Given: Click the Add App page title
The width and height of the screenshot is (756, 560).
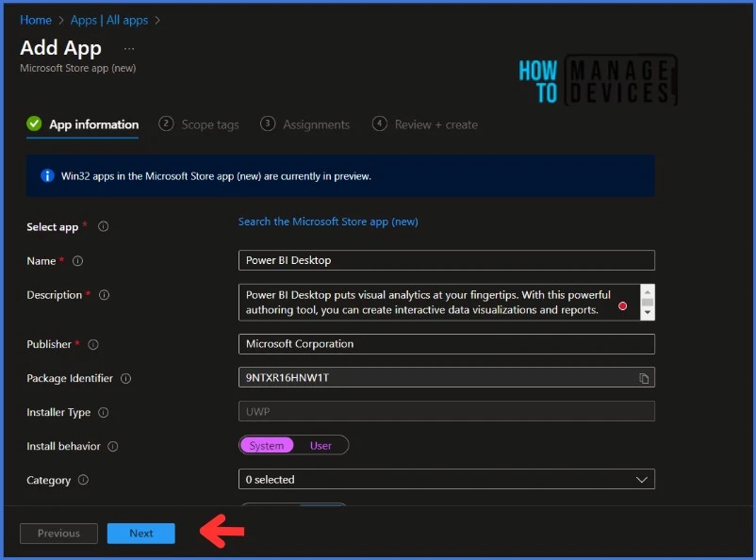Looking at the screenshot, I should [60, 48].
